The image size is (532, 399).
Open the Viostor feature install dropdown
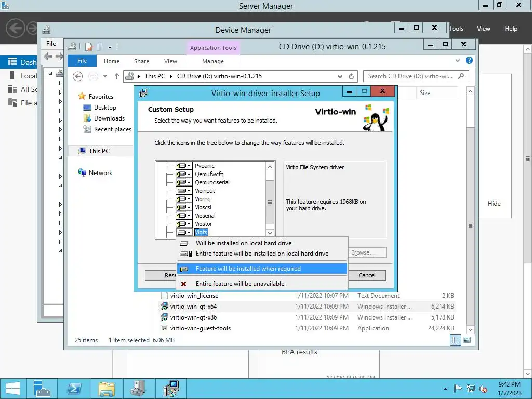pyautogui.click(x=184, y=224)
